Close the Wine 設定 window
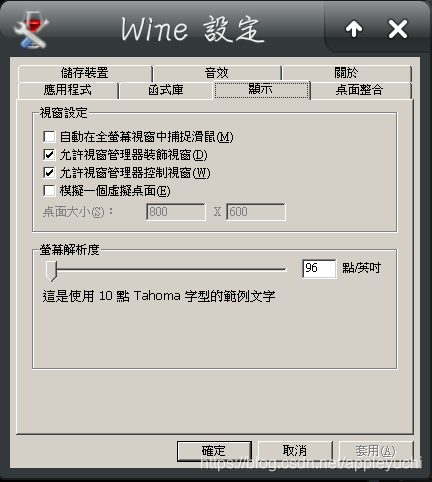Screen dimensions: 432x482 (x=398, y=29)
